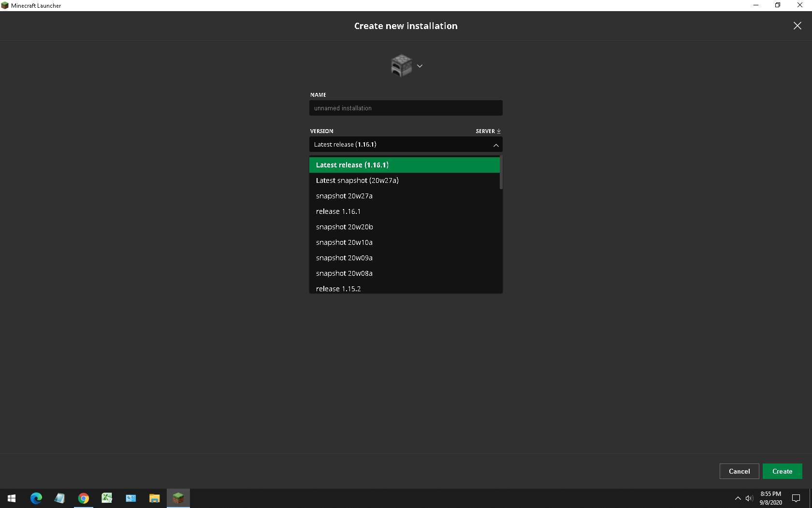Click the version list scrollbar thumb
812x508 pixels.
[501, 172]
